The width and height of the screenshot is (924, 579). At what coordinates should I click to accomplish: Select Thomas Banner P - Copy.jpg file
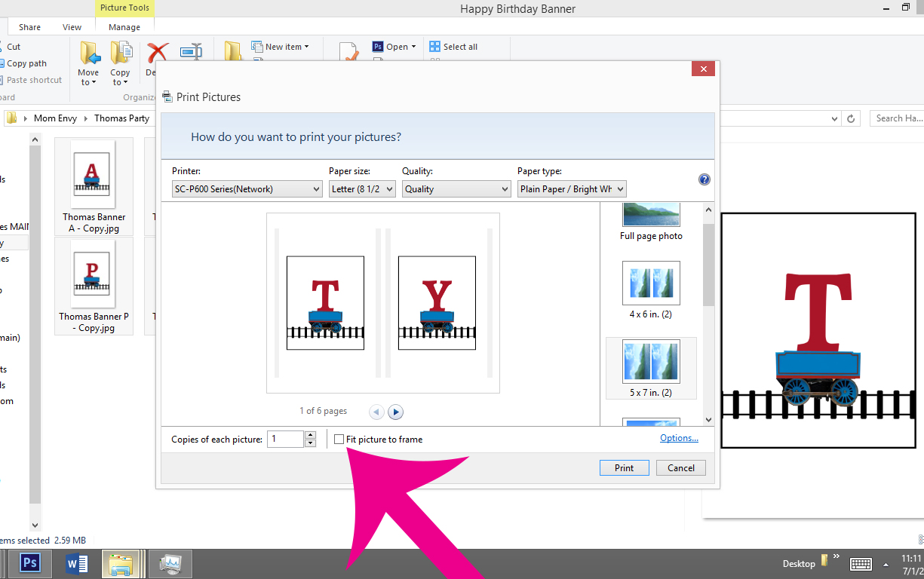click(x=94, y=286)
